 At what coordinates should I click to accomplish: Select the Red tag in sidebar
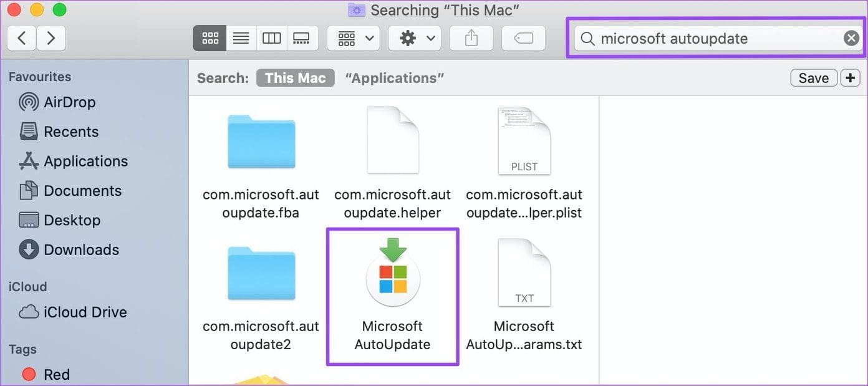click(x=46, y=374)
